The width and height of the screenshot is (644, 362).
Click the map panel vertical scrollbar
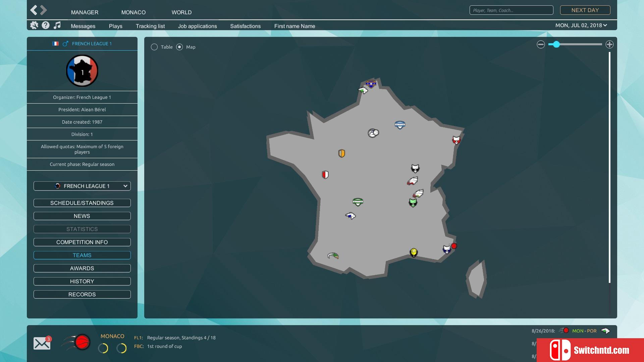click(x=609, y=168)
